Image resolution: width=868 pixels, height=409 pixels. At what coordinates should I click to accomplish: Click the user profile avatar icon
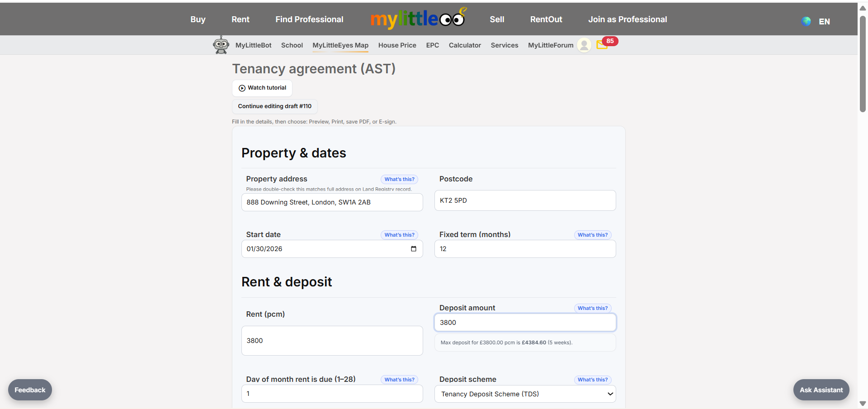(584, 45)
